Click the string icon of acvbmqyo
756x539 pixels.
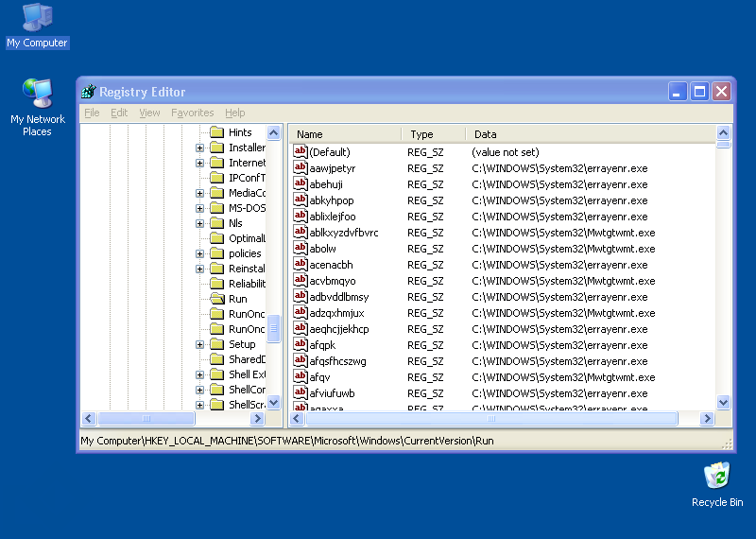click(x=301, y=280)
